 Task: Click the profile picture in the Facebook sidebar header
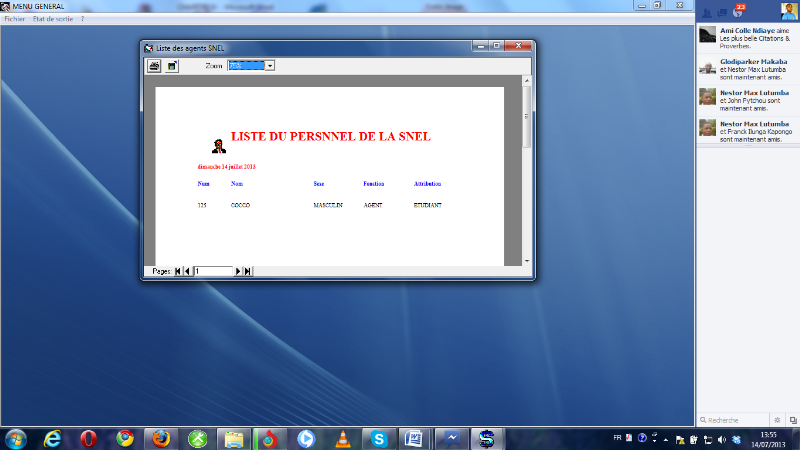[789, 11]
